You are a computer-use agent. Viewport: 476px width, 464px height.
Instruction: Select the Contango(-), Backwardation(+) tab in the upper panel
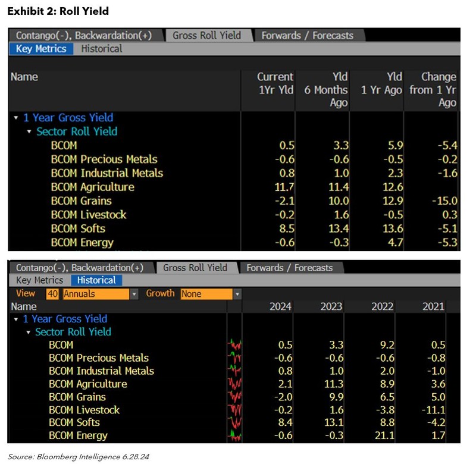point(84,36)
